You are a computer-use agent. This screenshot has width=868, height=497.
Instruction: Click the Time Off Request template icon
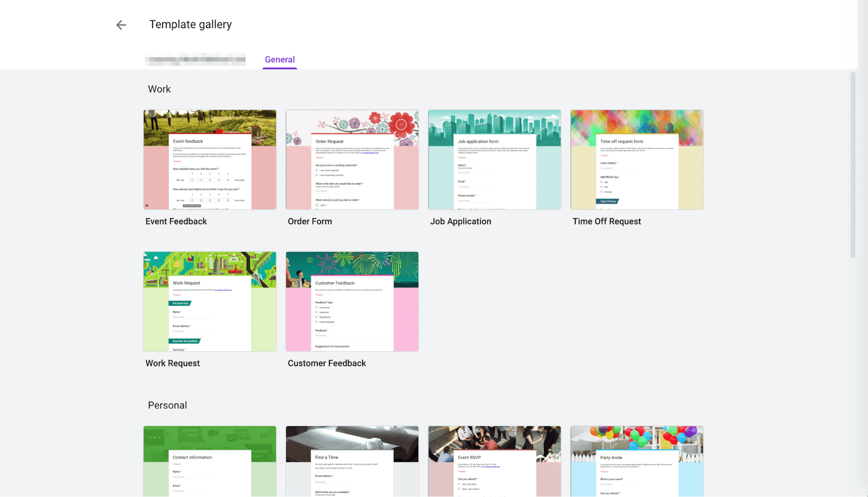pos(637,159)
